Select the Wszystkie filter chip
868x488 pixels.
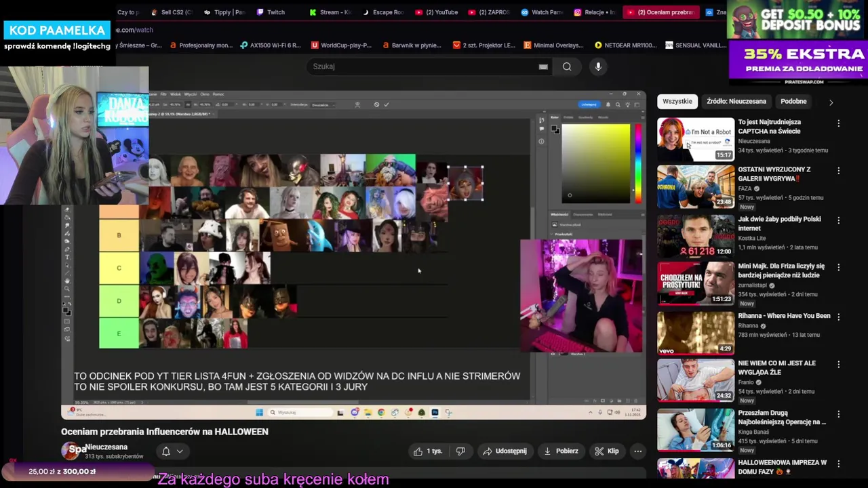click(677, 102)
